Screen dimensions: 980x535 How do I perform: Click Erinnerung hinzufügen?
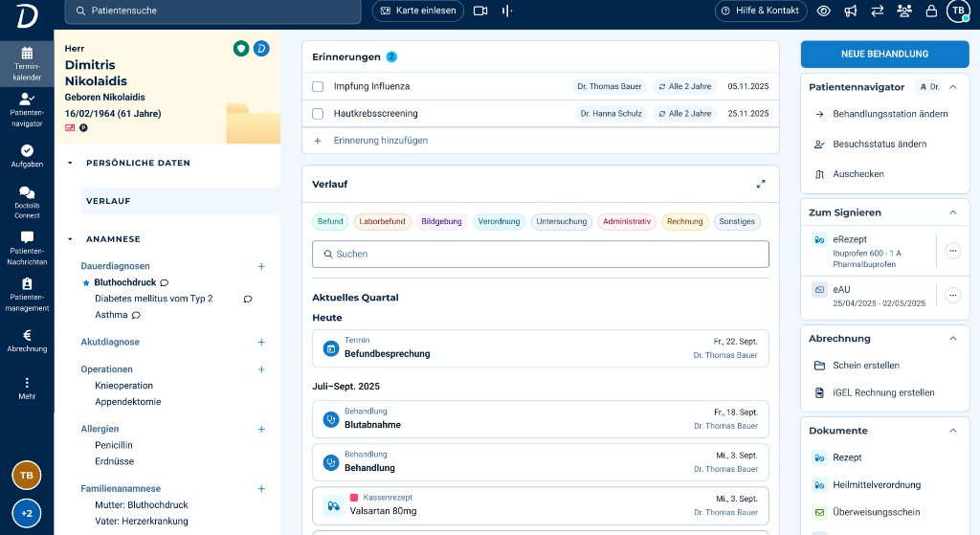pyautogui.click(x=380, y=141)
